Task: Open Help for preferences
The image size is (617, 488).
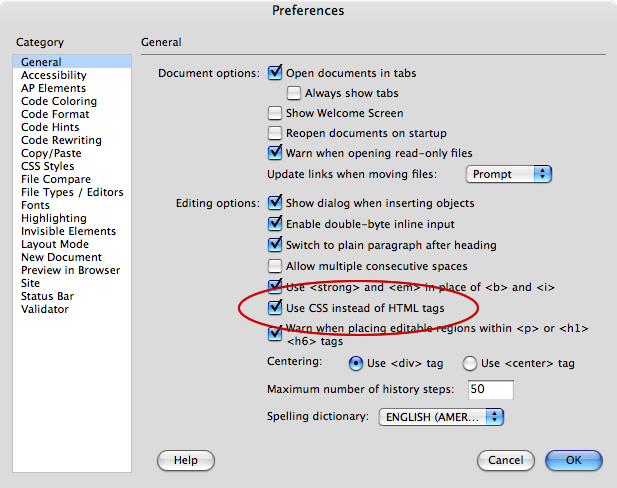Action: pyautogui.click(x=186, y=460)
